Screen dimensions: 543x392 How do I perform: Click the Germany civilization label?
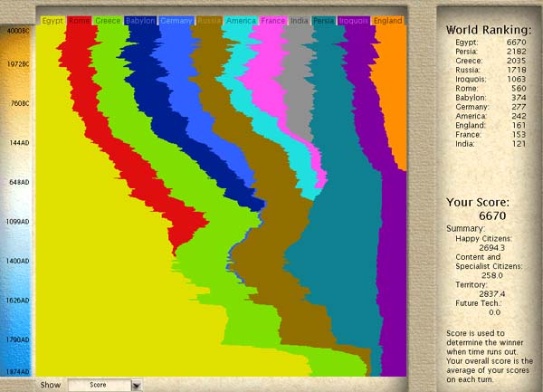point(175,20)
